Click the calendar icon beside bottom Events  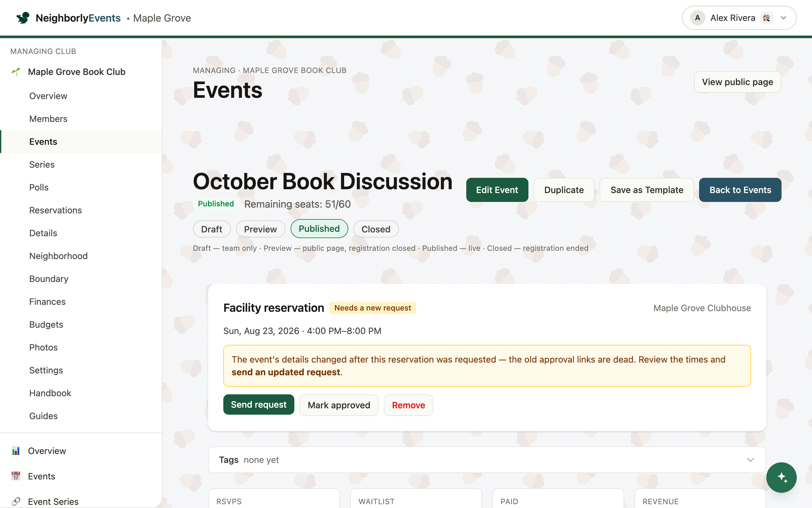click(x=16, y=476)
